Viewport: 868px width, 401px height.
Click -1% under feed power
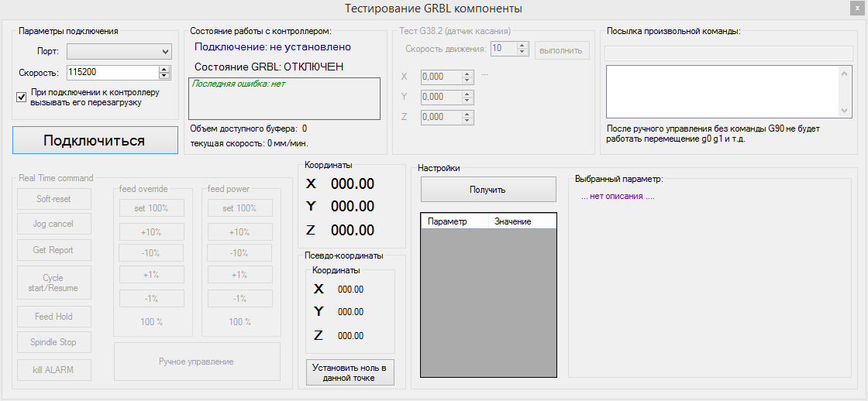pos(240,298)
